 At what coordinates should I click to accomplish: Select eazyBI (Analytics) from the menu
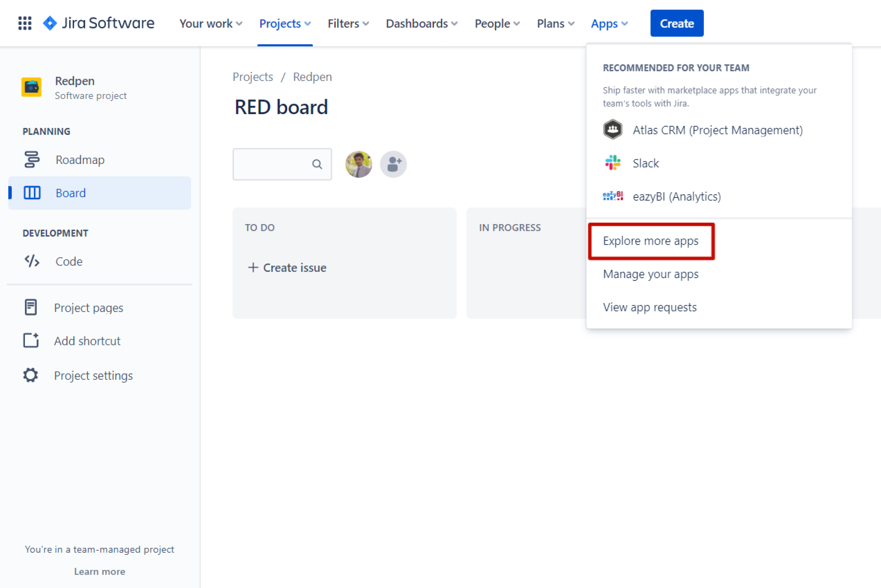tap(719, 196)
